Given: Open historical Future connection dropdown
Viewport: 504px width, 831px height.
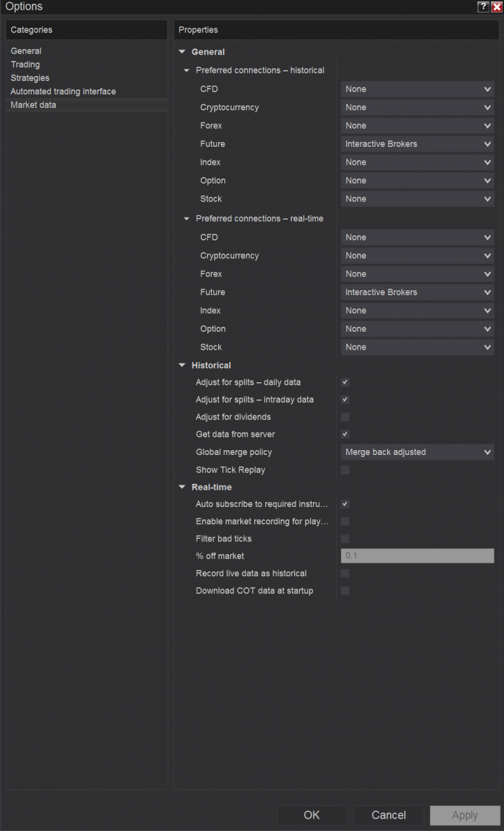Looking at the screenshot, I should tap(417, 144).
